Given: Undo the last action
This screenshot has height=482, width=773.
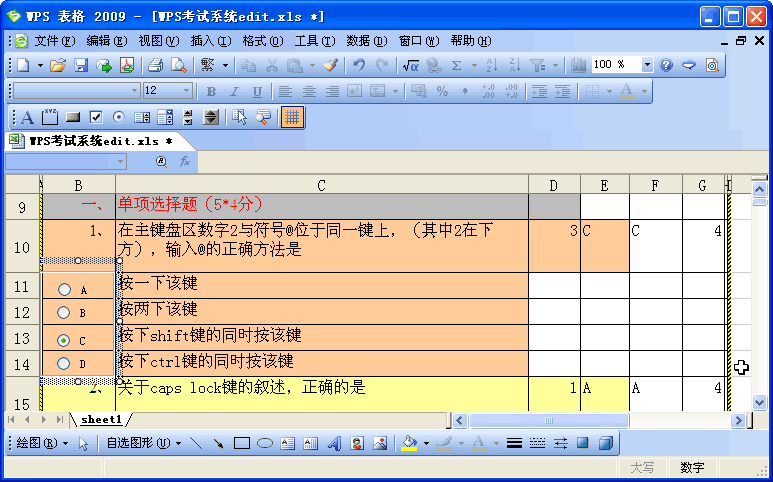Looking at the screenshot, I should tap(359, 65).
